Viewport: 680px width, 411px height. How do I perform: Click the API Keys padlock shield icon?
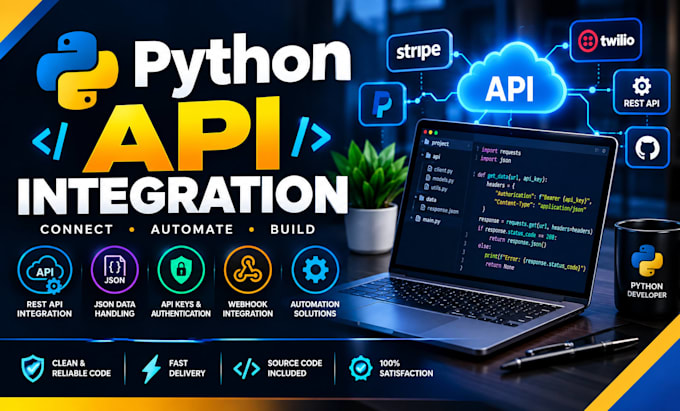click(x=181, y=270)
